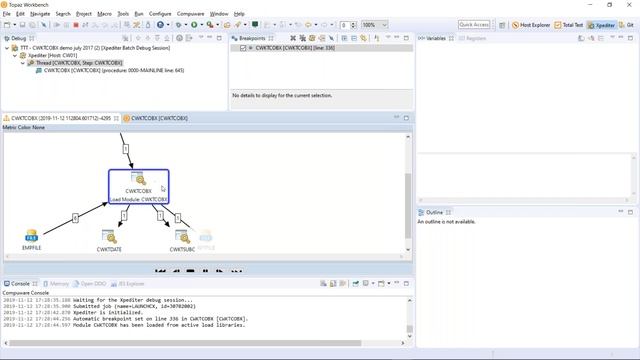Open the Console display-selected dropdown arrow

[x=373, y=283]
